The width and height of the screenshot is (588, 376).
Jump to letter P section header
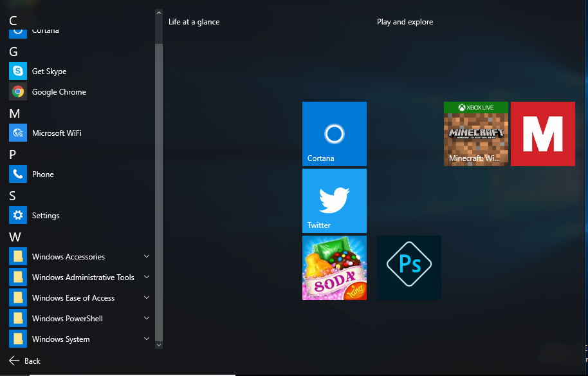pyautogui.click(x=13, y=155)
